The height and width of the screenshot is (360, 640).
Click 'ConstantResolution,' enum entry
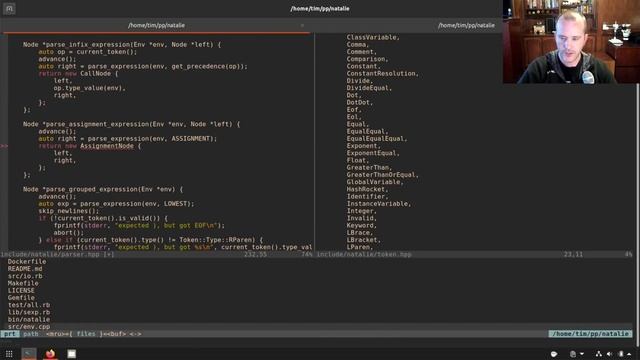click(x=383, y=73)
